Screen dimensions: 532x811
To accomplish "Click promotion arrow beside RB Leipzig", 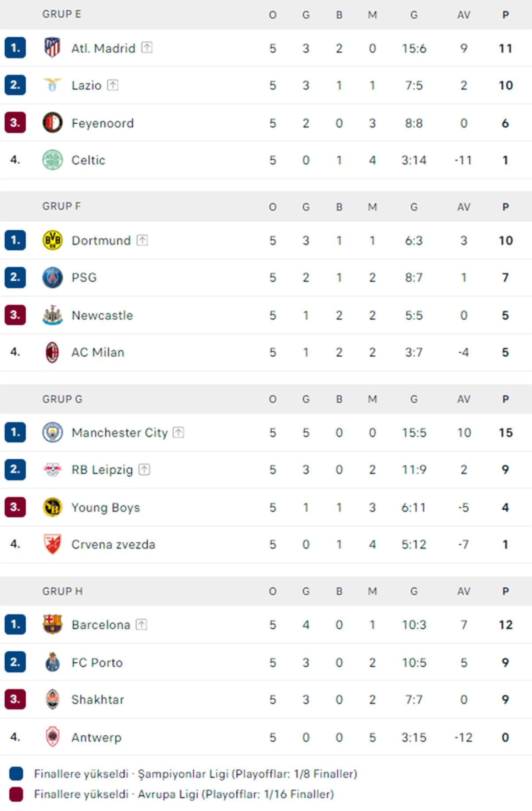I will click(x=145, y=469).
